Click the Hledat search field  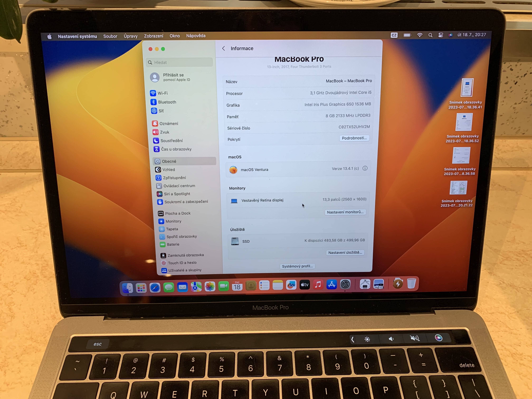(179, 62)
